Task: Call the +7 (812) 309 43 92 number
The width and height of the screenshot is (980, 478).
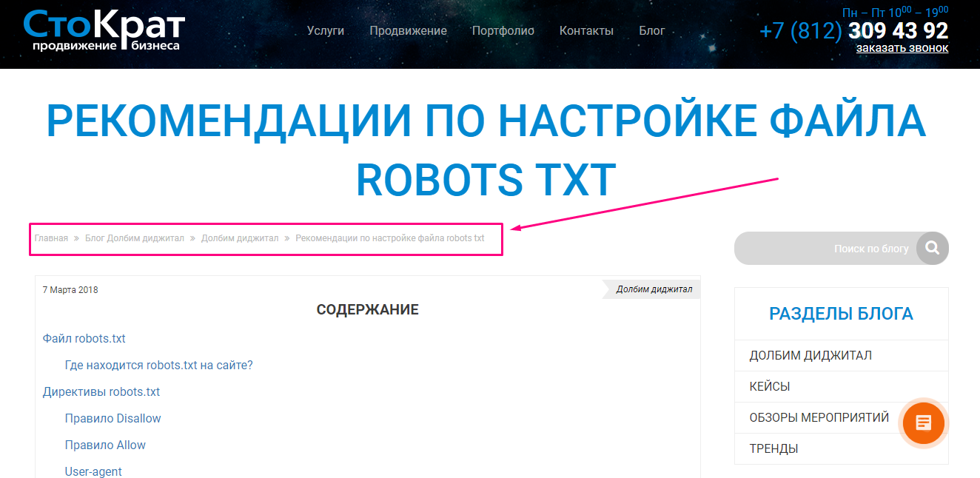Action: point(853,30)
